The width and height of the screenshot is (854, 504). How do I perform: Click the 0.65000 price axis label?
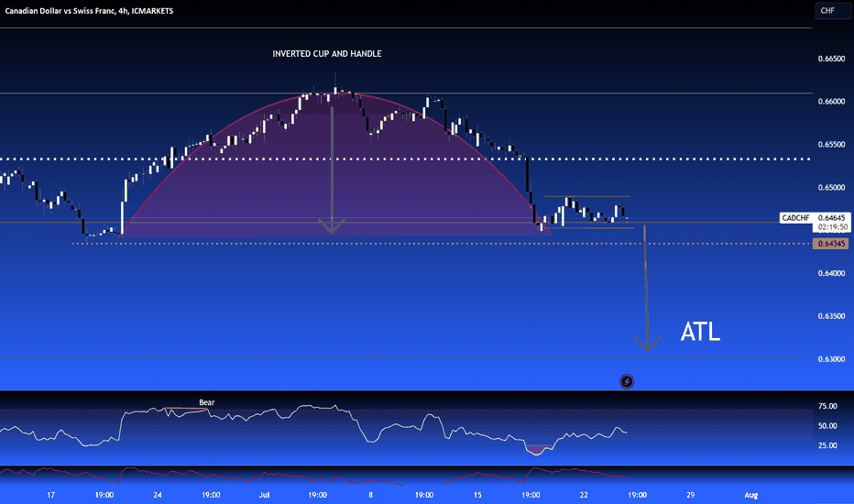pyautogui.click(x=831, y=188)
